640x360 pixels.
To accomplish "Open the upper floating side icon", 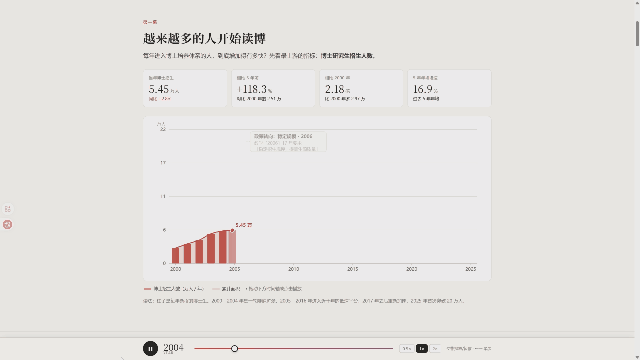I will coord(7,209).
